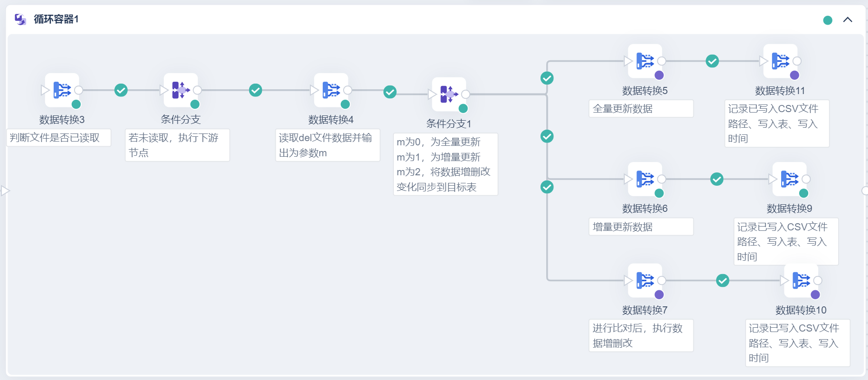Click the 循环容器1 loop container icon
The height and width of the screenshot is (380, 868).
(20, 19)
